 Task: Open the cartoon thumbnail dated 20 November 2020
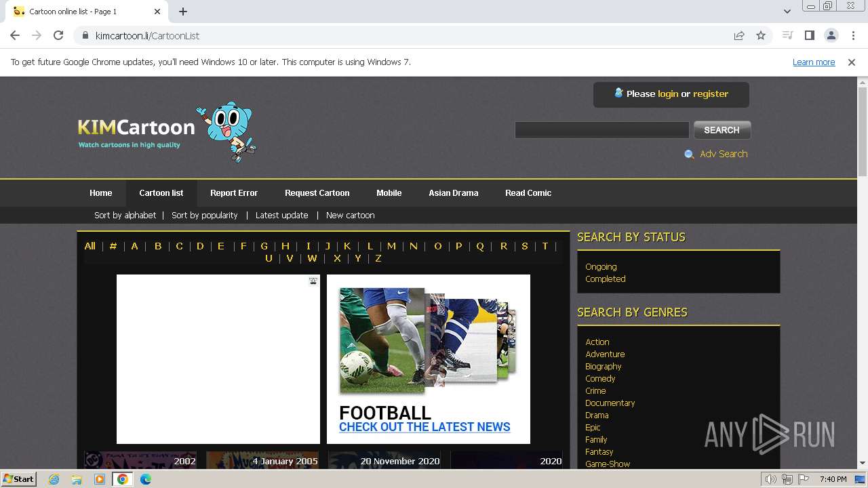[384, 460]
